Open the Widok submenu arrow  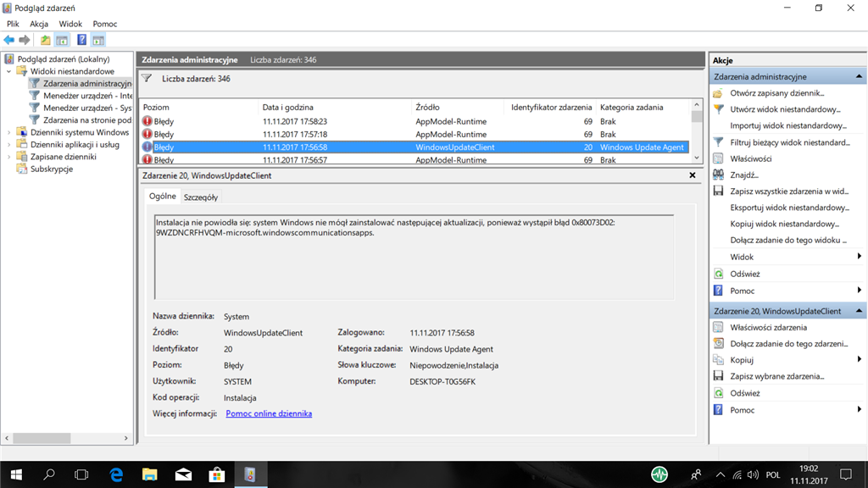[x=860, y=256]
